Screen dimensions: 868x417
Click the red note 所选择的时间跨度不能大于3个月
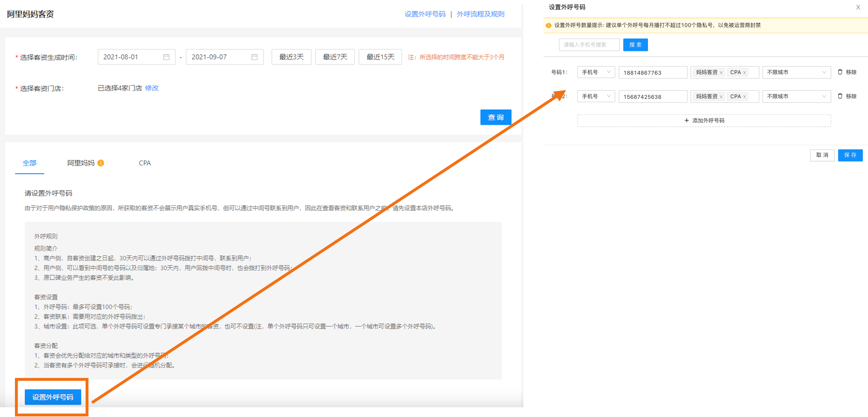462,57
